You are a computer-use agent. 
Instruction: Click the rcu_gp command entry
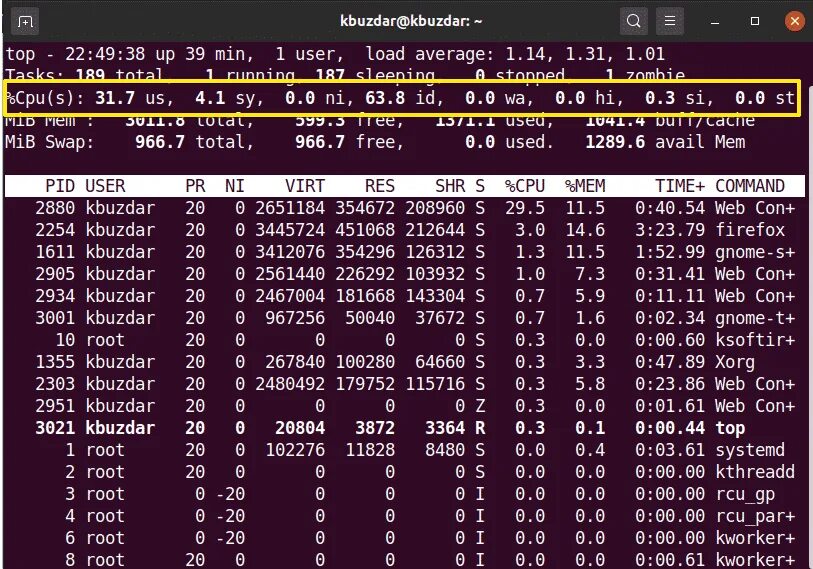[x=745, y=494]
